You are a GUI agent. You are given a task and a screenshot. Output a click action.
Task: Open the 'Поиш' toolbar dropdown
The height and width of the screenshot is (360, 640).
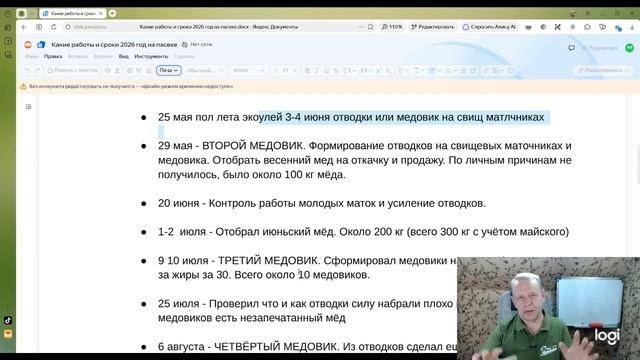(x=169, y=71)
